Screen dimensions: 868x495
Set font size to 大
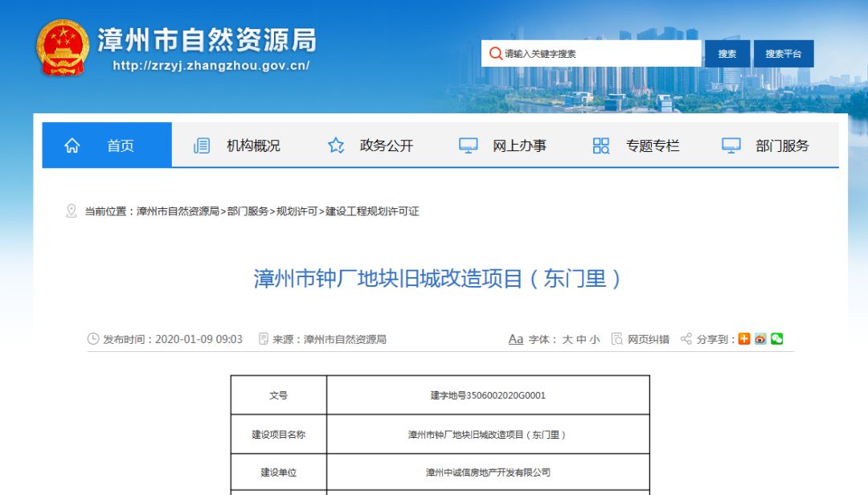coord(567,339)
